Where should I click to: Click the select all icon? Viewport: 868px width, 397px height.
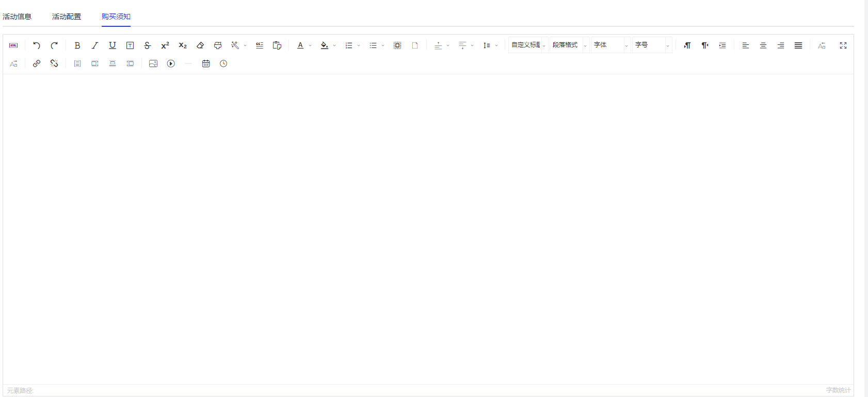397,45
